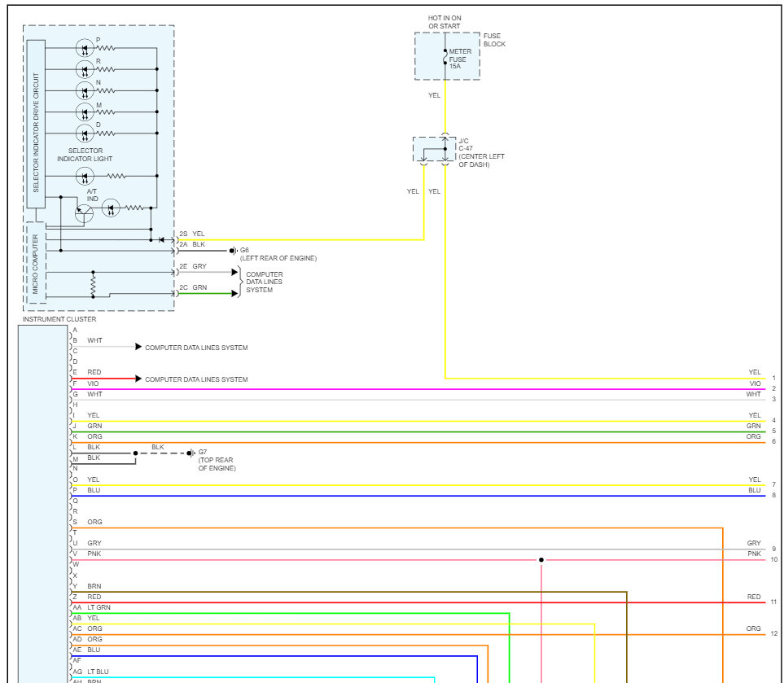Select the R indicator lamp symbol
This screenshot has height=683, width=784.
pyautogui.click(x=85, y=69)
